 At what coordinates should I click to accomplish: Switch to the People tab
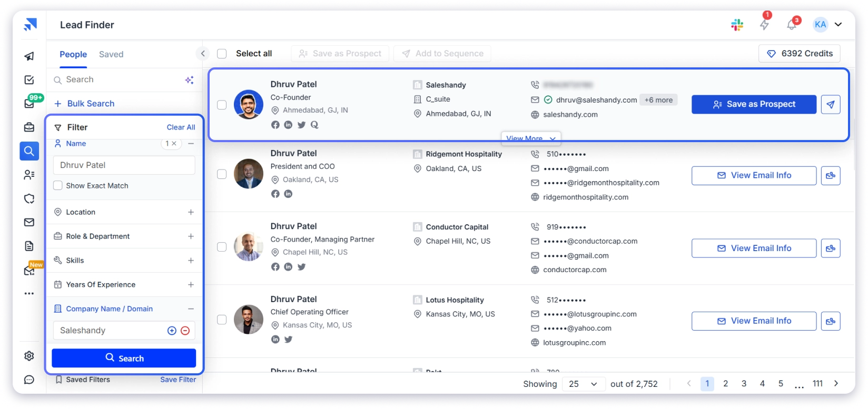[x=73, y=54]
